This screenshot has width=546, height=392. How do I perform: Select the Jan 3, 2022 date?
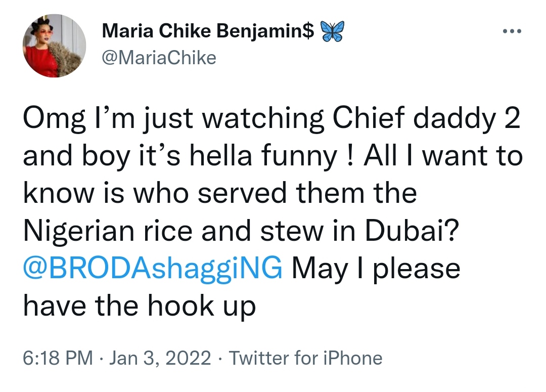159,358
